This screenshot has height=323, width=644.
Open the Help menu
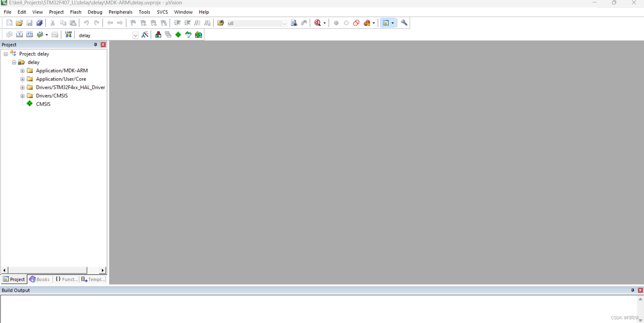[204, 12]
